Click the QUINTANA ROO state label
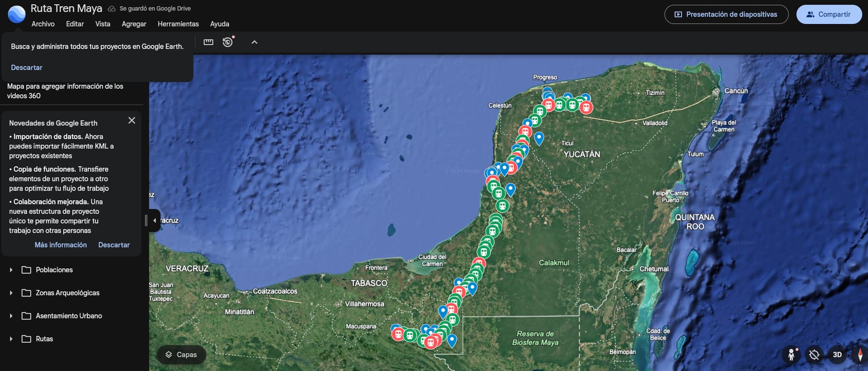The height and width of the screenshot is (371, 868). [x=695, y=222]
